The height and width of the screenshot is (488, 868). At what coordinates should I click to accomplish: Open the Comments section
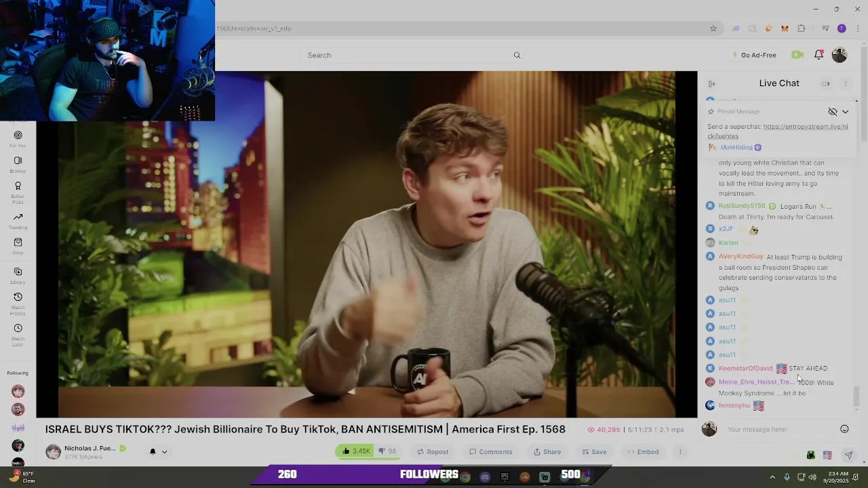click(x=490, y=452)
